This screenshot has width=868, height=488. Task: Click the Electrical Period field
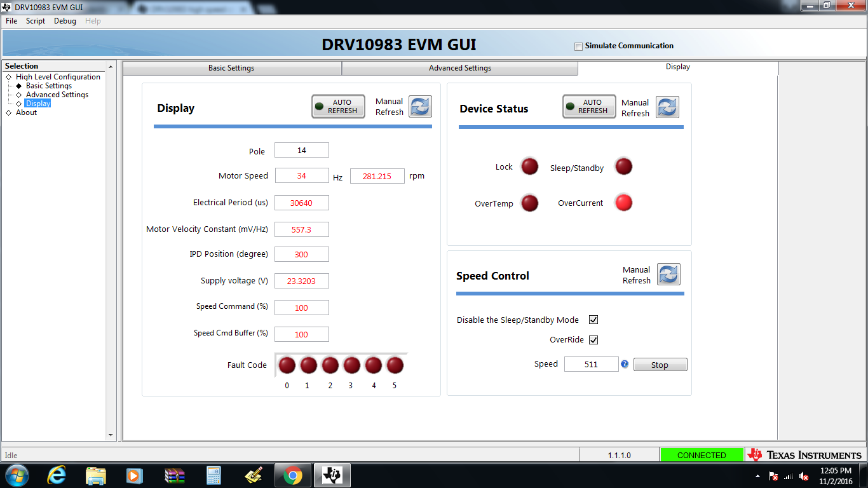(302, 203)
